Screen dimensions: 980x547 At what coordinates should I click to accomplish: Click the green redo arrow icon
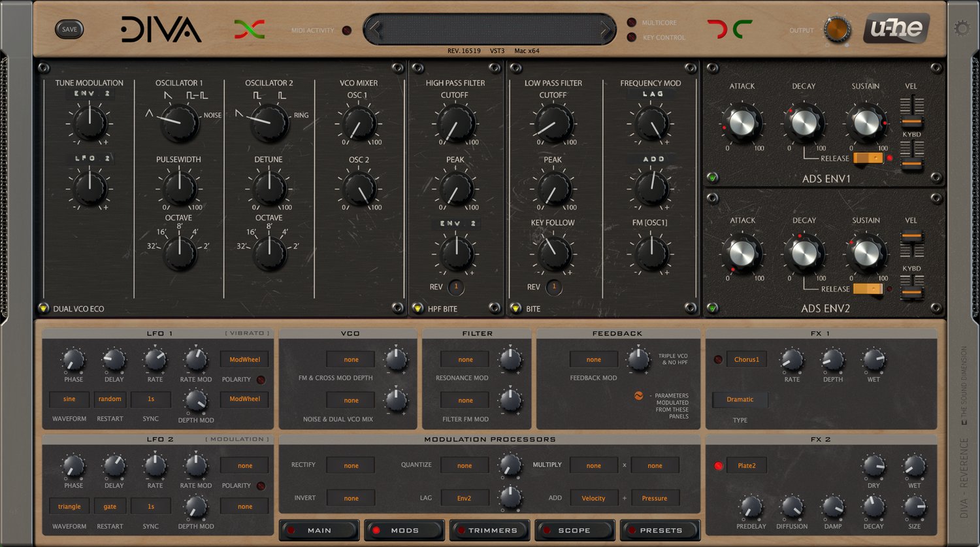point(743,29)
